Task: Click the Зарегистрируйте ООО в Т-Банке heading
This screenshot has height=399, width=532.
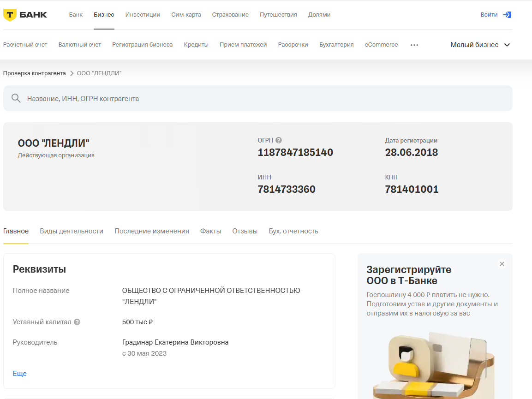Action: (409, 275)
